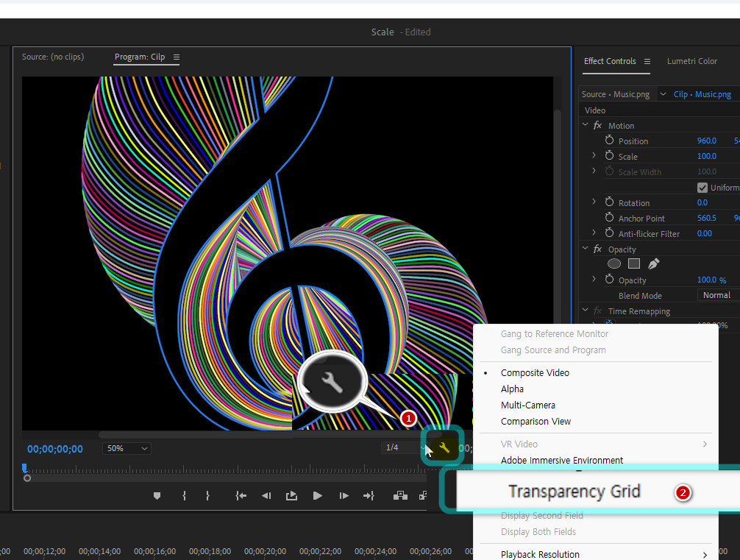
Task: Click the blue playhead on time ruler
Action: click(x=24, y=468)
